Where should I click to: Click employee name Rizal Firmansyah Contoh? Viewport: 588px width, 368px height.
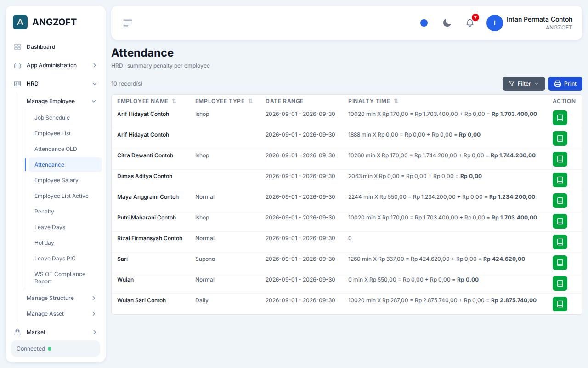pyautogui.click(x=150, y=238)
